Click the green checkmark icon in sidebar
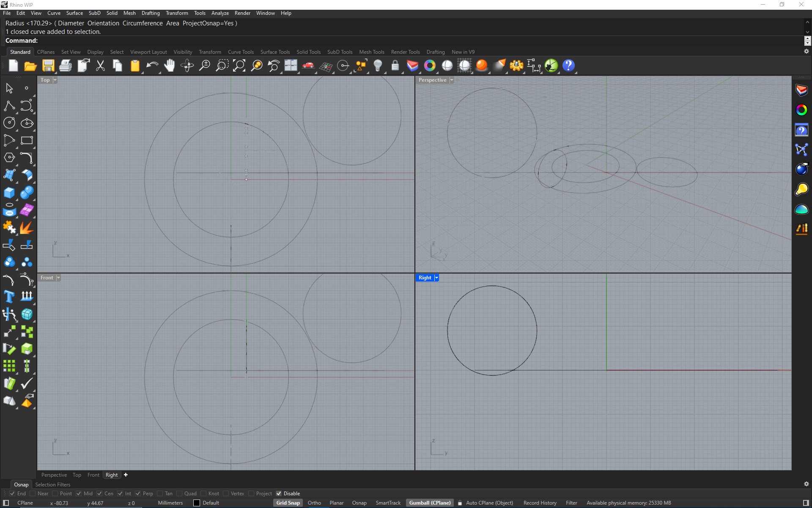812x508 pixels. [x=27, y=383]
